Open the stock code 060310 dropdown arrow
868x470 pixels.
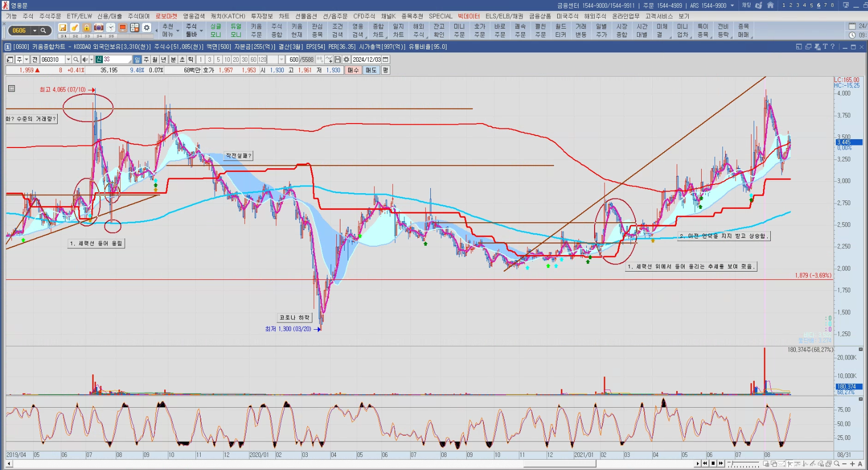(68, 60)
